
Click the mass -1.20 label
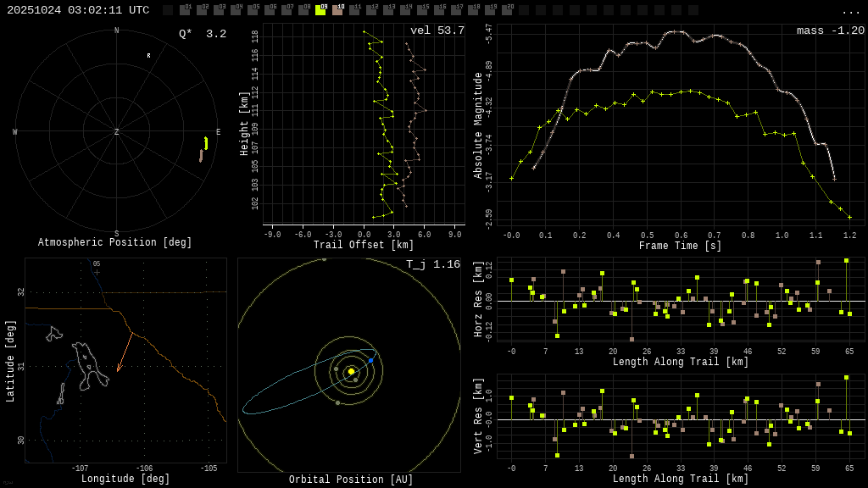[x=830, y=30]
